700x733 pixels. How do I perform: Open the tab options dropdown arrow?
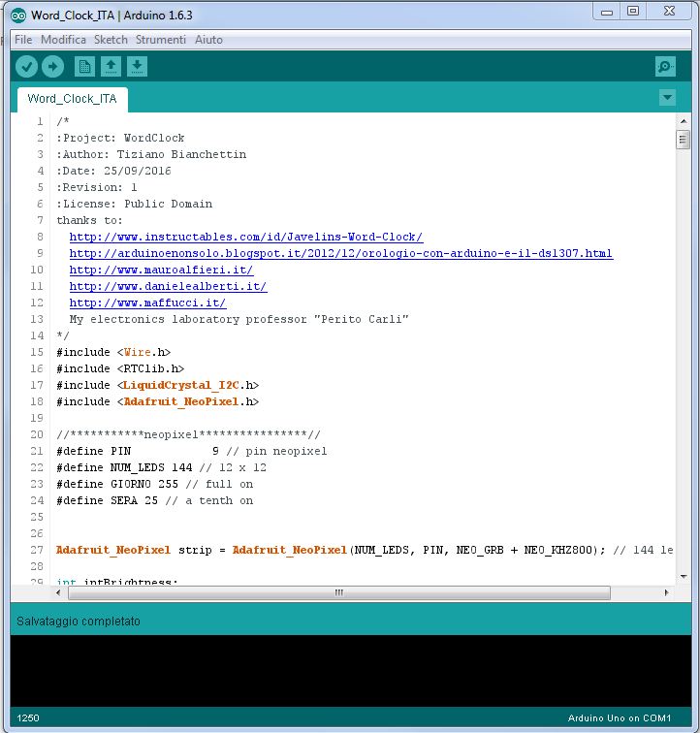pyautogui.click(x=667, y=98)
